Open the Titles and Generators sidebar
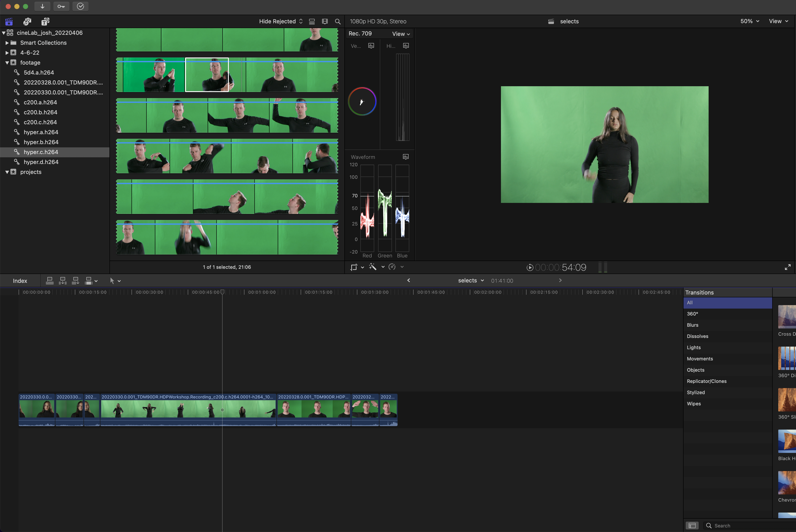The image size is (796, 532). (45, 21)
